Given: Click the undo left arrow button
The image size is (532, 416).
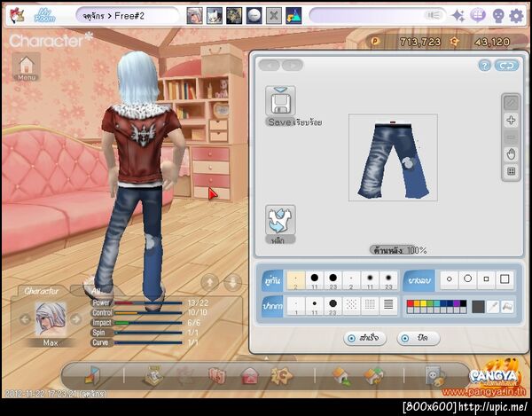Looking at the screenshot, I should (x=269, y=65).
